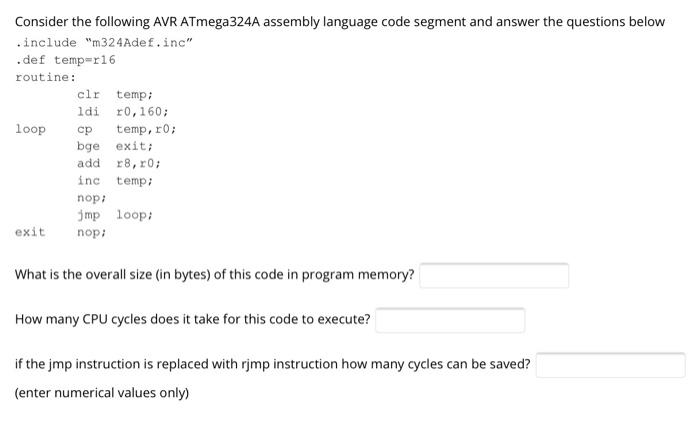700x426 pixels.
Task: Click the exit label at code bottom
Action: pyautogui.click(x=30, y=232)
